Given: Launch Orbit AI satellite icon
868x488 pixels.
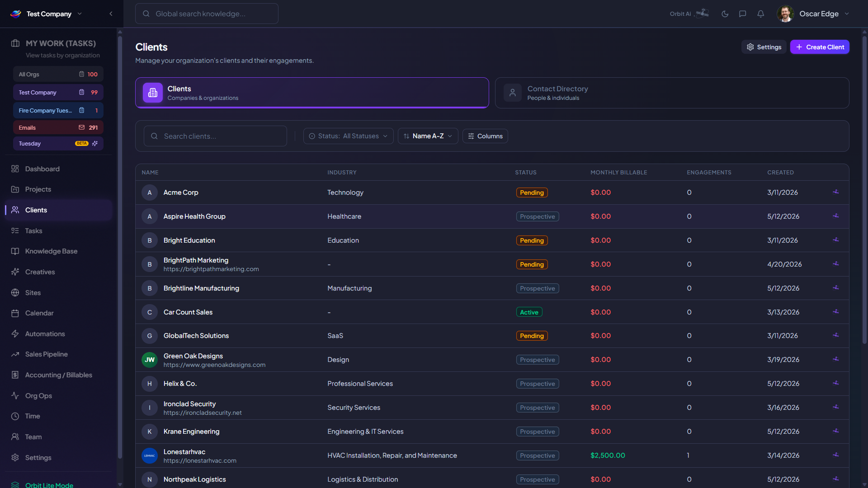Looking at the screenshot, I should click(x=702, y=13).
